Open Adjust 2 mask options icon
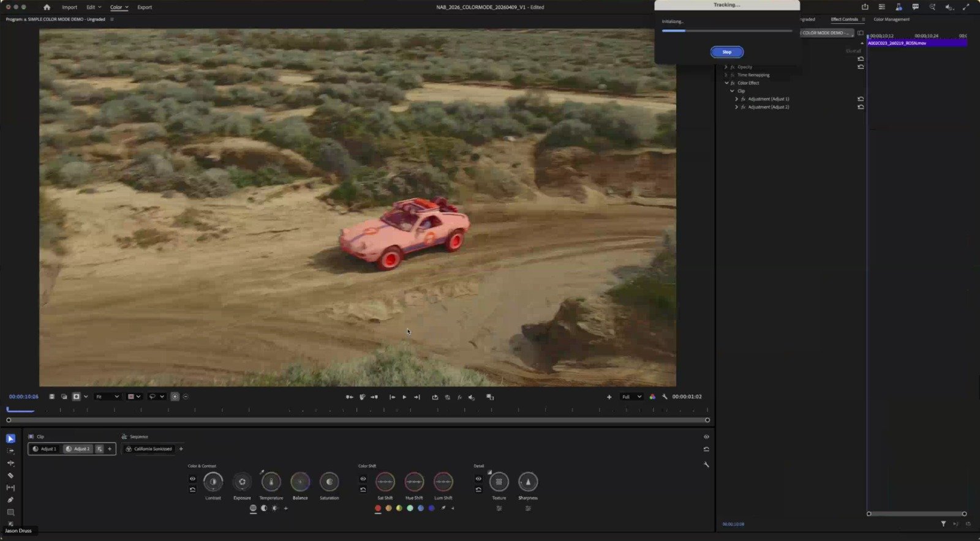 pos(99,449)
